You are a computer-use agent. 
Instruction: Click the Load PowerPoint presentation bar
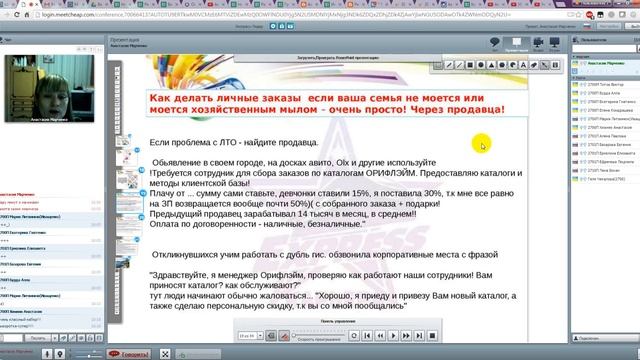click(338, 58)
